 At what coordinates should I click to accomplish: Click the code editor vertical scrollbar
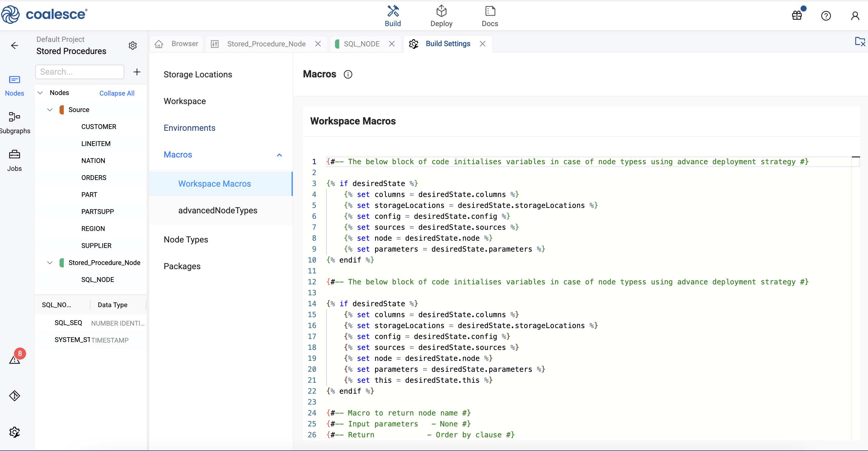click(x=856, y=298)
